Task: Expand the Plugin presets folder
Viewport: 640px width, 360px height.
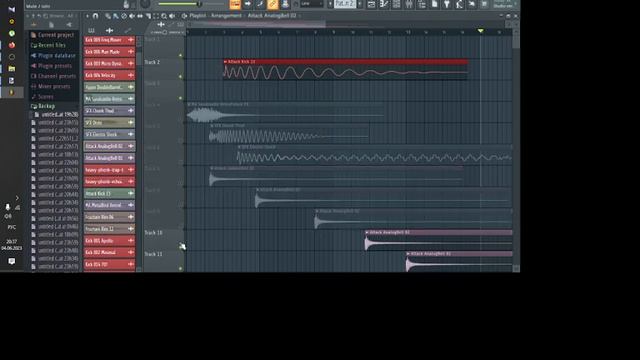Action: (51, 66)
